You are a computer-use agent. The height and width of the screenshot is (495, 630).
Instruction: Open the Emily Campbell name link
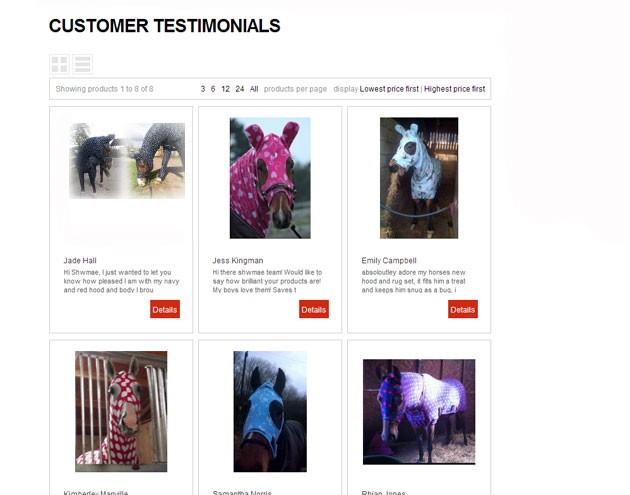[x=389, y=260]
